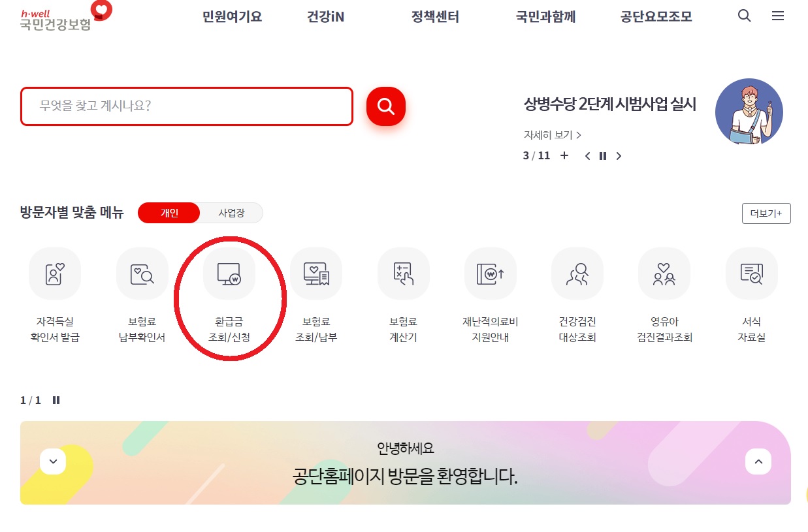
Task: Click the search input field
Action: (187, 106)
